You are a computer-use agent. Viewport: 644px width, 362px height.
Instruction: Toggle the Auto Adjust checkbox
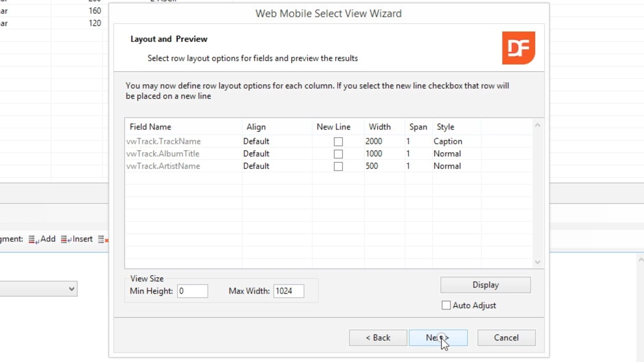[446, 305]
